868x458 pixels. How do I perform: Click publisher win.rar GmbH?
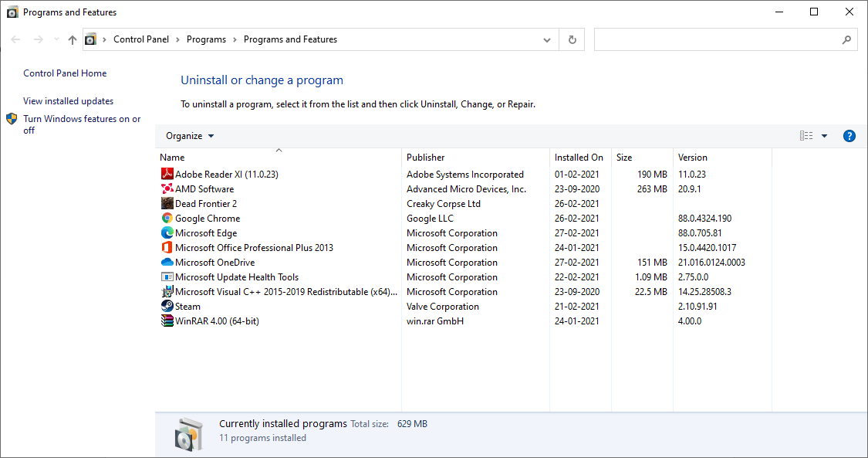pos(435,321)
